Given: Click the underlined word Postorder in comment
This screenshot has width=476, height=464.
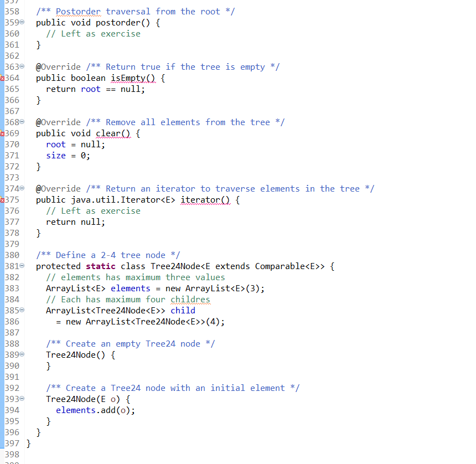Looking at the screenshot, I should coord(77,11).
